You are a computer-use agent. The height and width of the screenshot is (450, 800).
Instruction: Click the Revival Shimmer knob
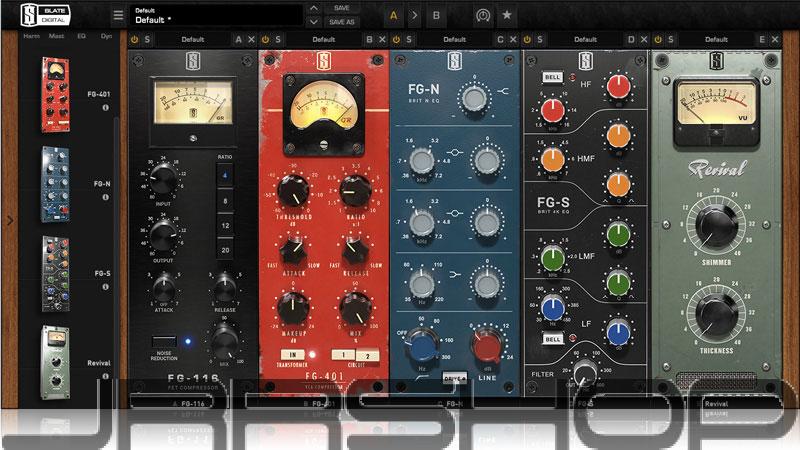tap(716, 226)
